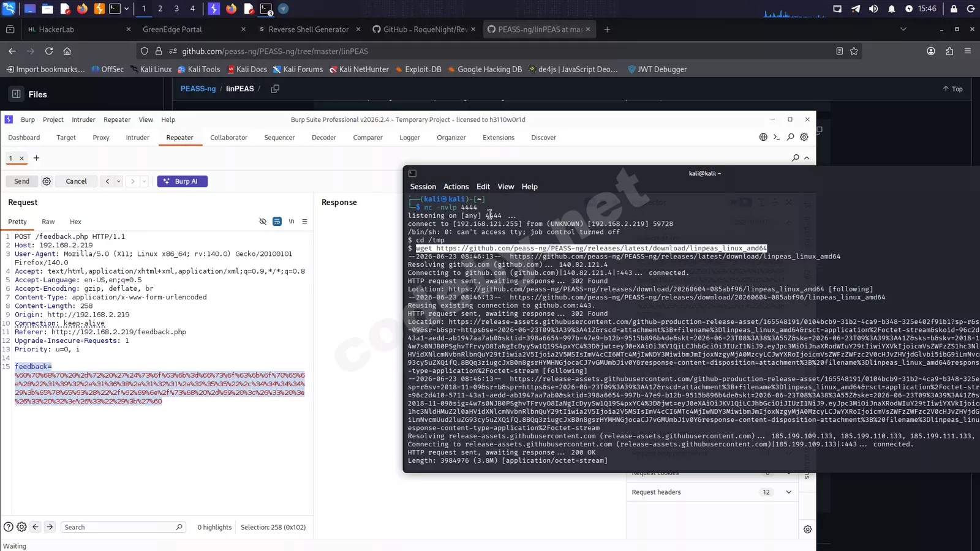Open Burp's Collaborator tab
980x551 pixels.
coord(228,138)
